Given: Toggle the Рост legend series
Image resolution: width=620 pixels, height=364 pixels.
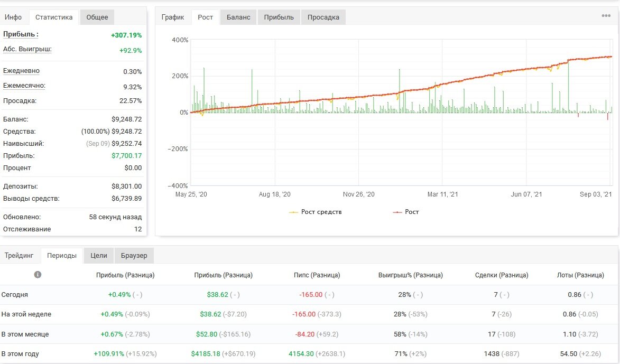Looking at the screenshot, I should 405,212.
